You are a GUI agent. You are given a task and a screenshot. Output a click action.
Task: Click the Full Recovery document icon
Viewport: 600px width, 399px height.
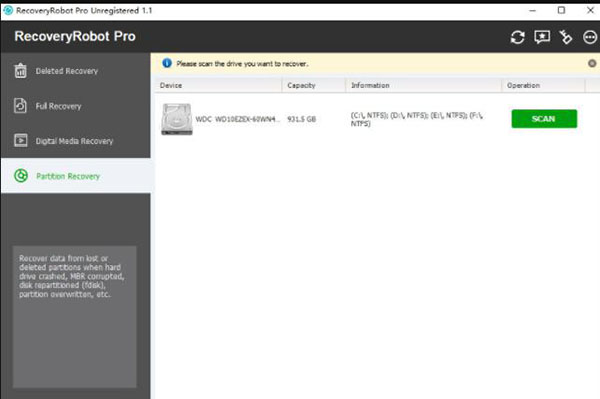[x=20, y=106]
